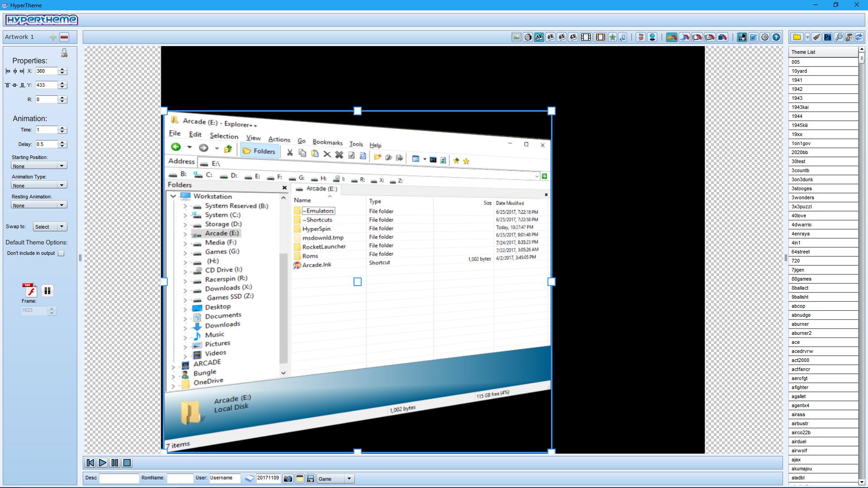The width and height of the screenshot is (868, 488).
Task: Click the skip to start playback button
Action: (x=90, y=463)
